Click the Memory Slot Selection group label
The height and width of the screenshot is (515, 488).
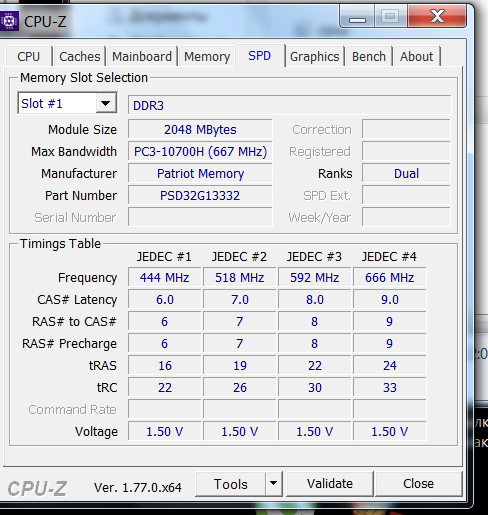pos(84,78)
